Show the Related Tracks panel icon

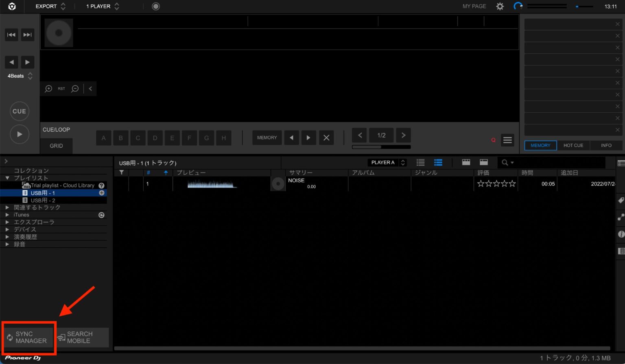(x=621, y=217)
